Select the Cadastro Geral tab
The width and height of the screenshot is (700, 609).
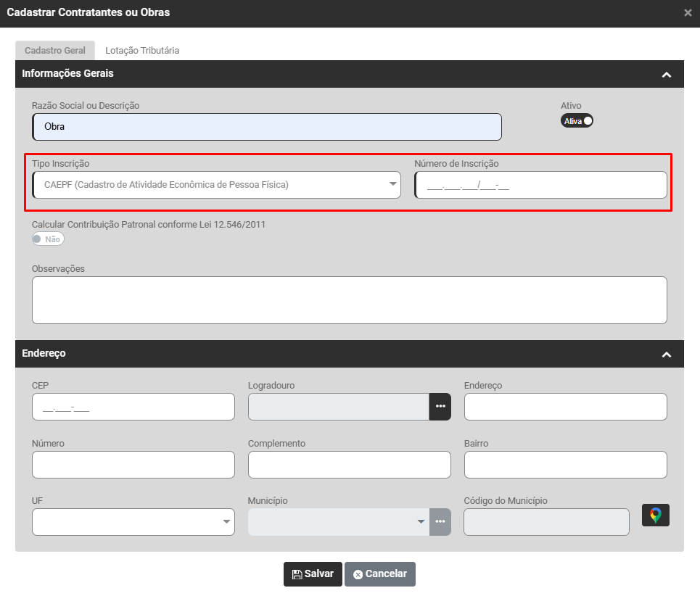click(55, 51)
